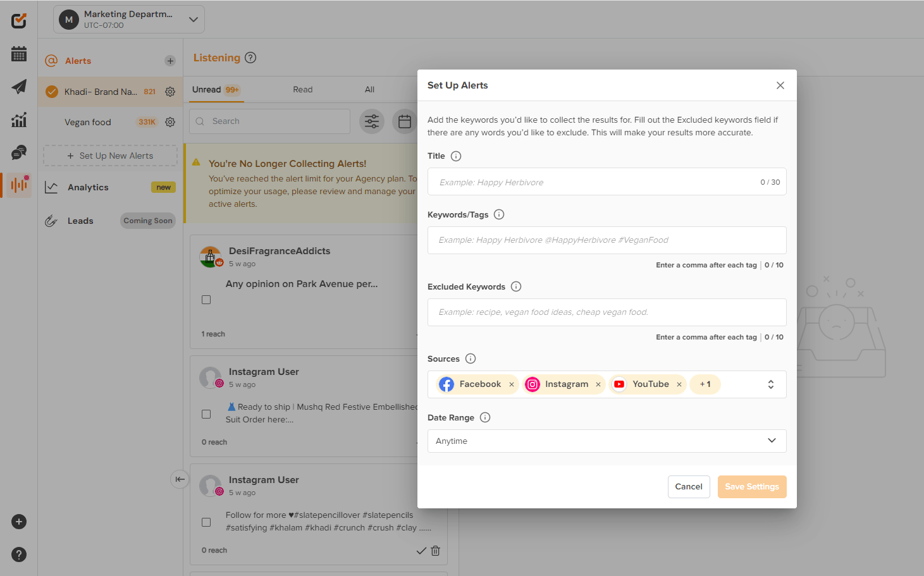Show the +1 additional source chip
924x576 pixels.
(x=705, y=384)
